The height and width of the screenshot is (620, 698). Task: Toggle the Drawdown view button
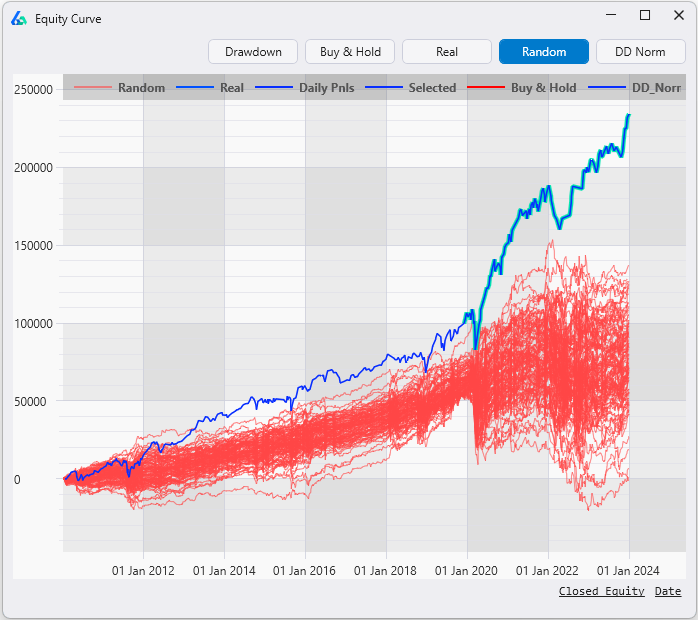[x=253, y=52]
